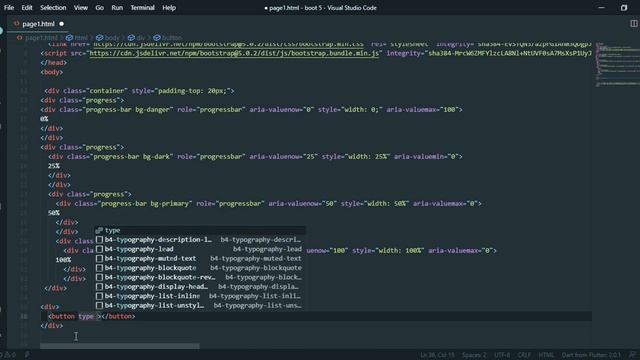Image resolution: width=640 pixels, height=360 pixels.
Task: Click CRLF line ending indicator
Action: (524, 355)
